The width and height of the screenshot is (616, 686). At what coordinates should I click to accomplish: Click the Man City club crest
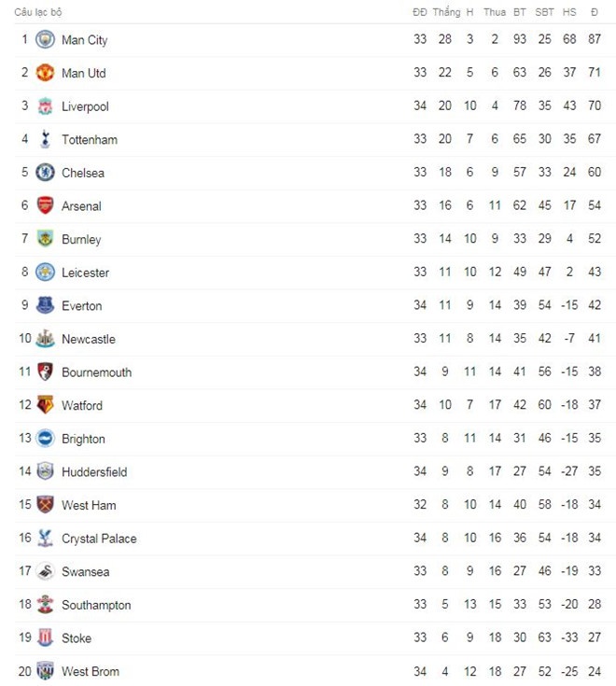pyautogui.click(x=45, y=40)
